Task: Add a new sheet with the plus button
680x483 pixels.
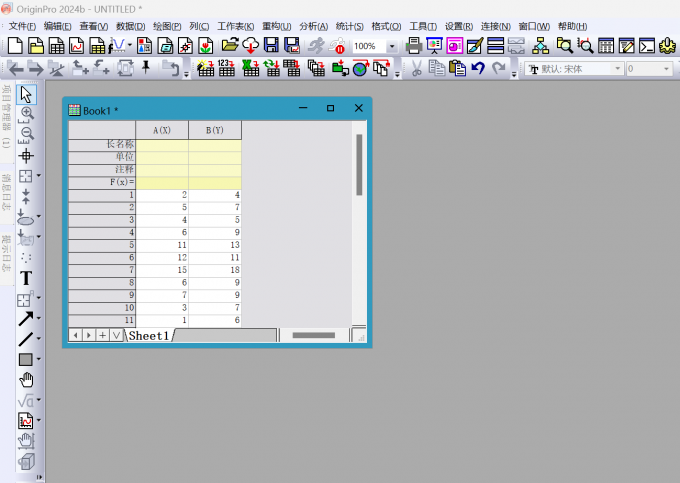Action: (102, 335)
